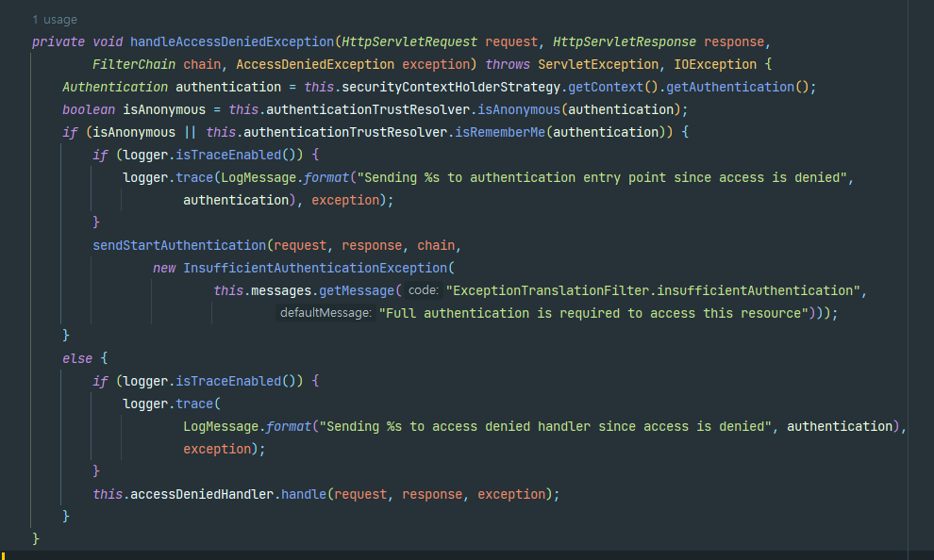Click the "else" keyword
Viewport: 934px width, 560px height.
[x=77, y=359]
